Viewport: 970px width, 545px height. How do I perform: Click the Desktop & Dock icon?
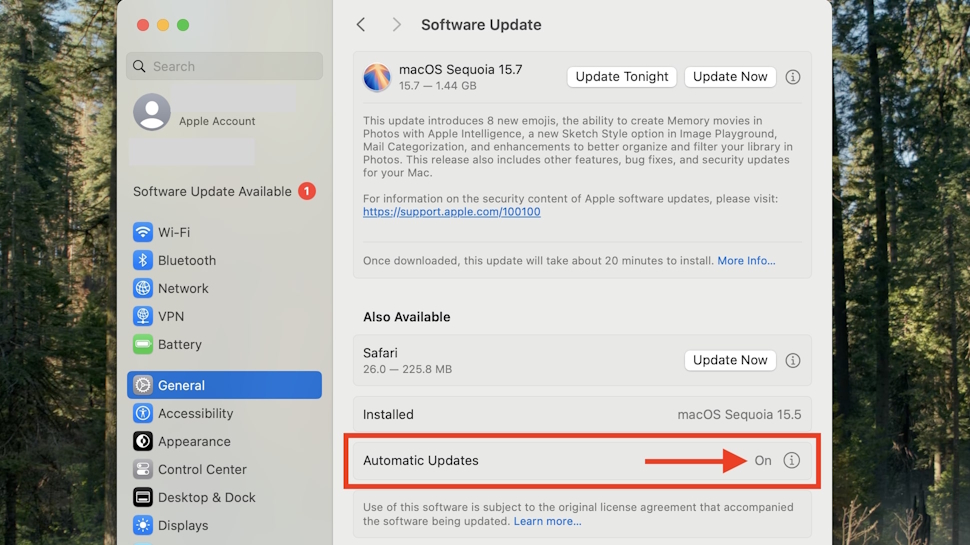(143, 497)
